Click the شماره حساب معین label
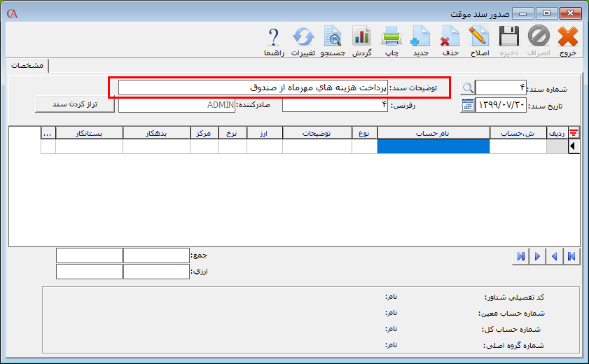The height and width of the screenshot is (364, 589). point(511,314)
